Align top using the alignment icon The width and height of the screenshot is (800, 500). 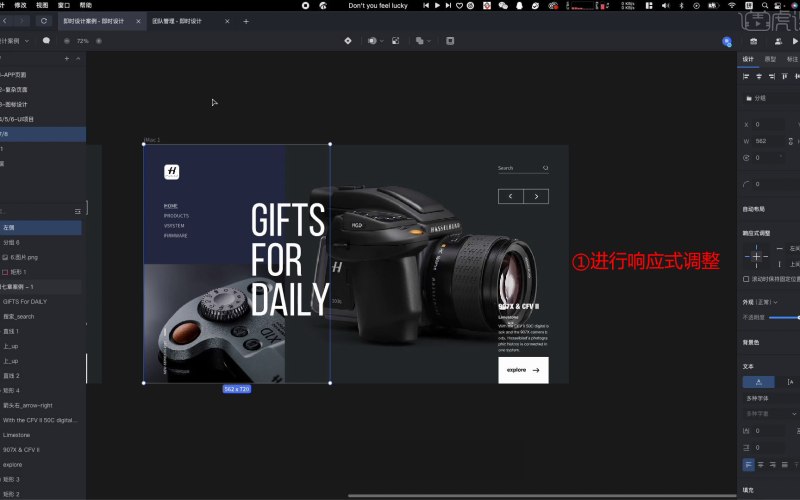[x=785, y=77]
